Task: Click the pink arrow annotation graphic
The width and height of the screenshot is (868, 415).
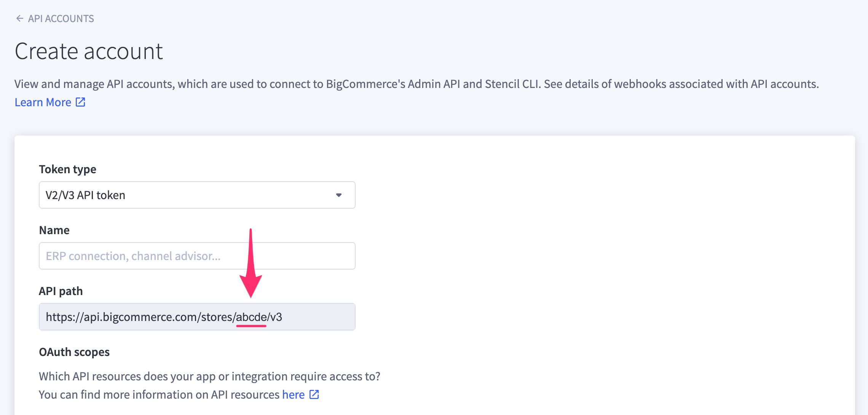Action: 251,267
